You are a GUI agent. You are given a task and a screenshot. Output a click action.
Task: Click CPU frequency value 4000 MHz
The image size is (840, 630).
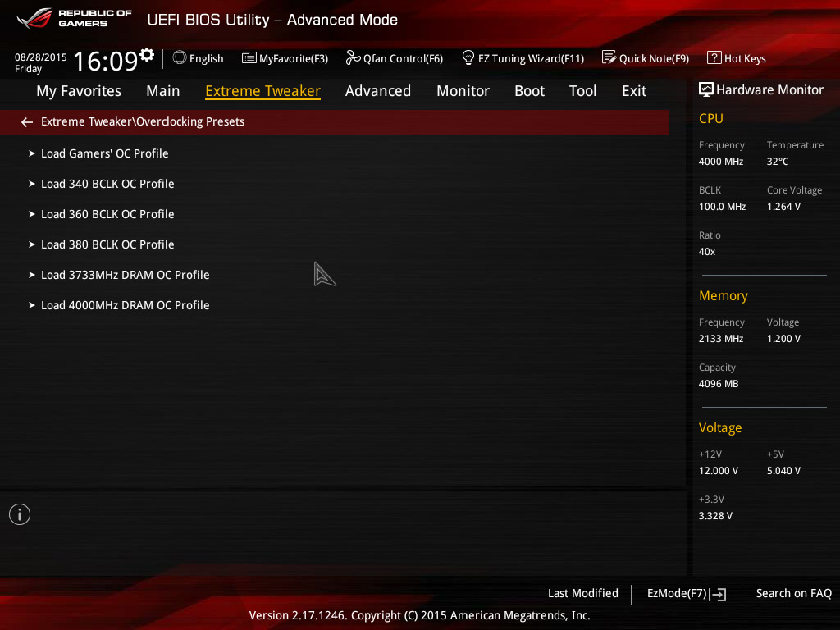point(721,162)
